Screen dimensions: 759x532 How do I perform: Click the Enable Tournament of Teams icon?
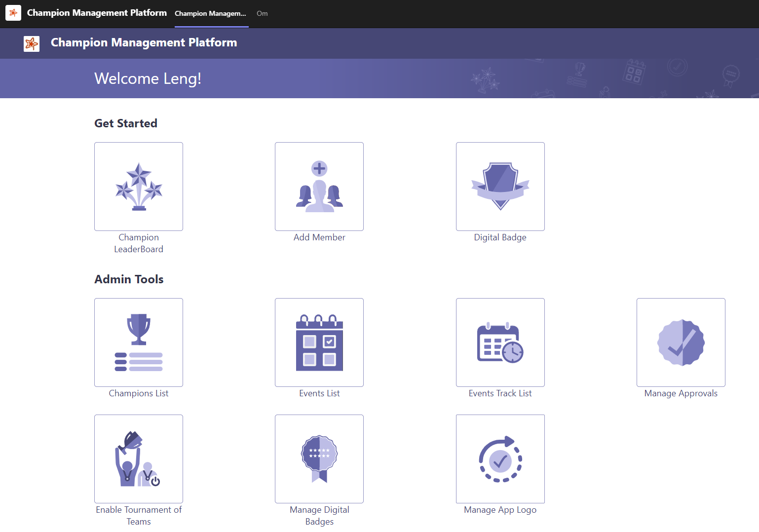point(138,458)
